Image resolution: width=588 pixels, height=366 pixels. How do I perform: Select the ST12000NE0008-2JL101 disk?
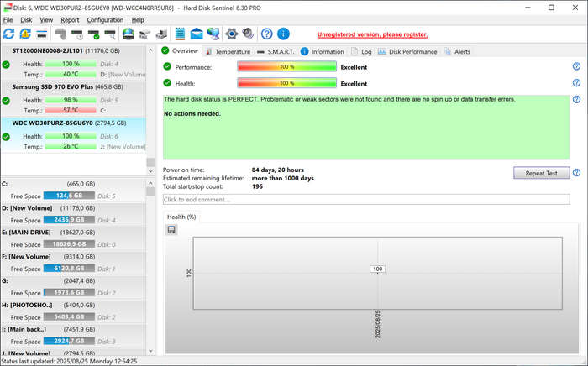pyautogui.click(x=73, y=63)
